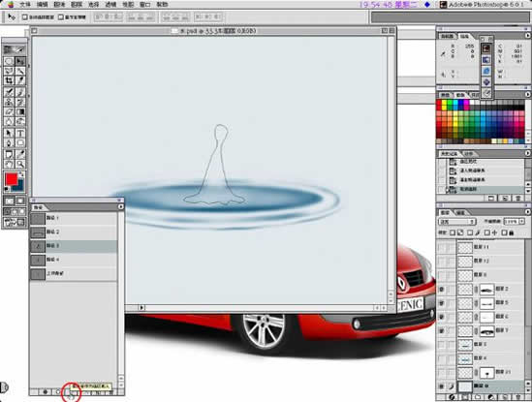This screenshot has height=402, width=532.
Task: Select the Eyedropper tool in toolbox
Action: point(20,154)
